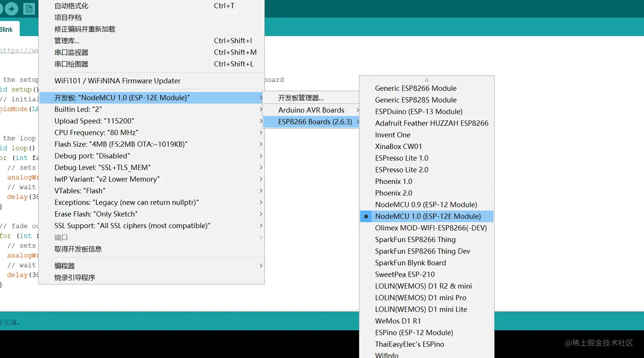This screenshot has width=644, height=358.
Task: Launch WiFi101 / WiFiNINA Firmware Updater
Action: pos(151,81)
